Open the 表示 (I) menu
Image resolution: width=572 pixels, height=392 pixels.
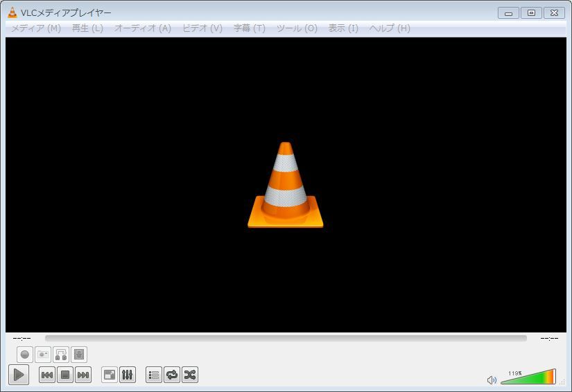[343, 28]
